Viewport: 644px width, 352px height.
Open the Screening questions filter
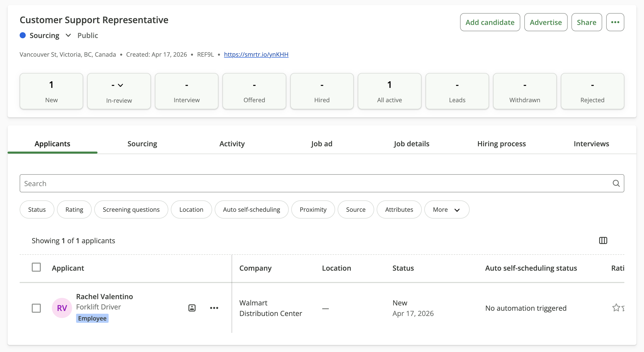pos(131,209)
